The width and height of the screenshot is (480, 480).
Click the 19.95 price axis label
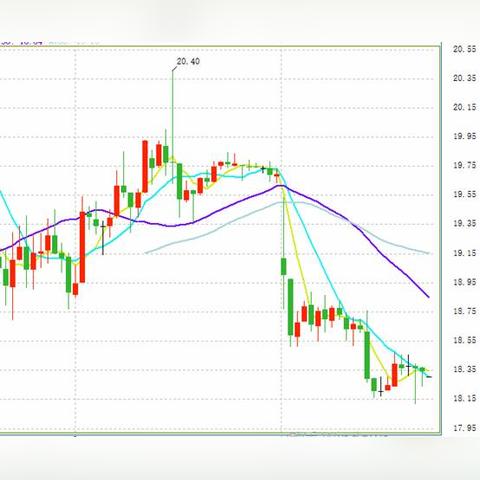tap(464, 136)
